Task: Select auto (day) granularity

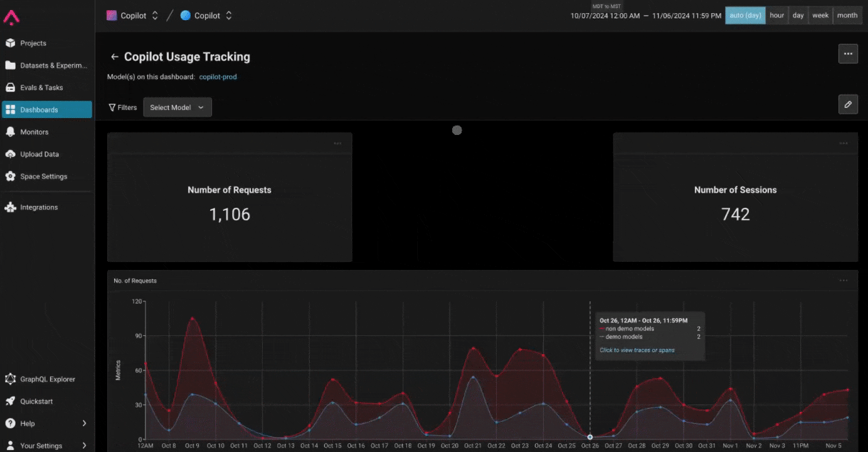Action: point(745,16)
